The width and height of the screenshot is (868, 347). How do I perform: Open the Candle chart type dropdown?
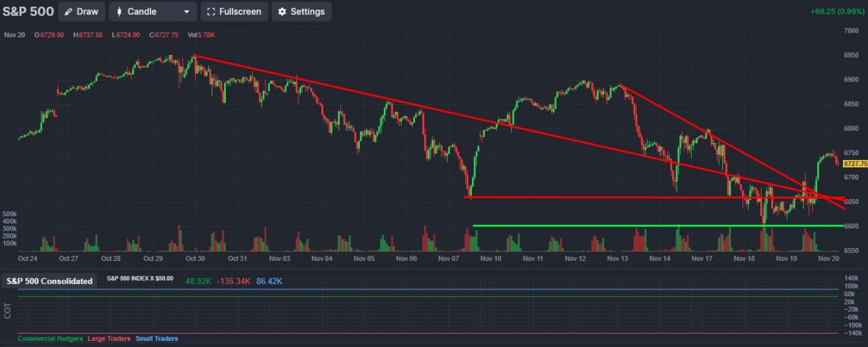click(x=153, y=12)
